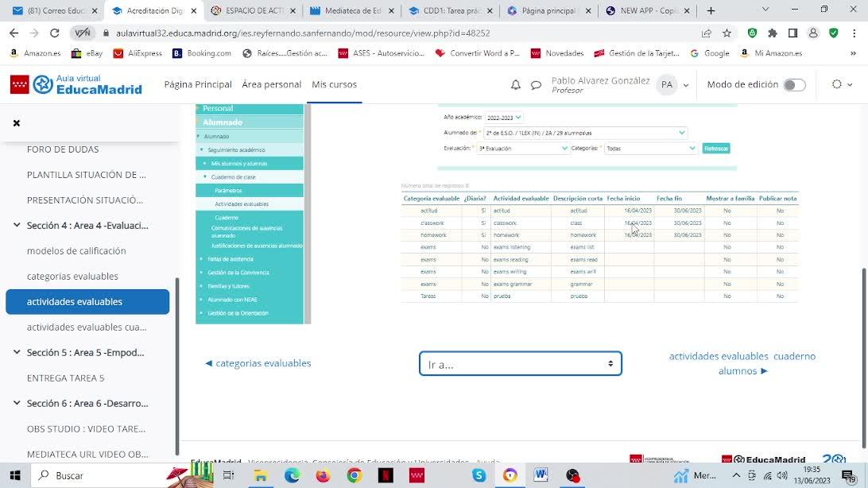This screenshot has width=868, height=488.
Task: Click the share page icon in the address bar
Action: pyautogui.click(x=707, y=33)
